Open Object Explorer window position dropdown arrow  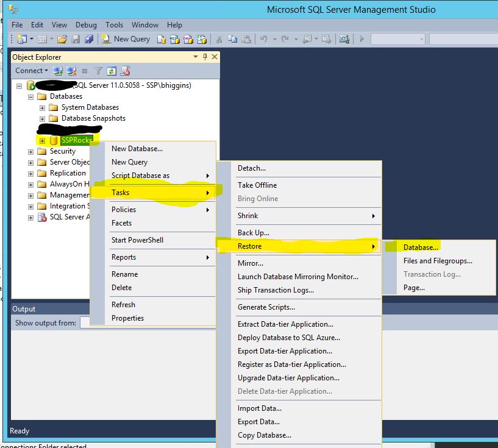(x=196, y=57)
